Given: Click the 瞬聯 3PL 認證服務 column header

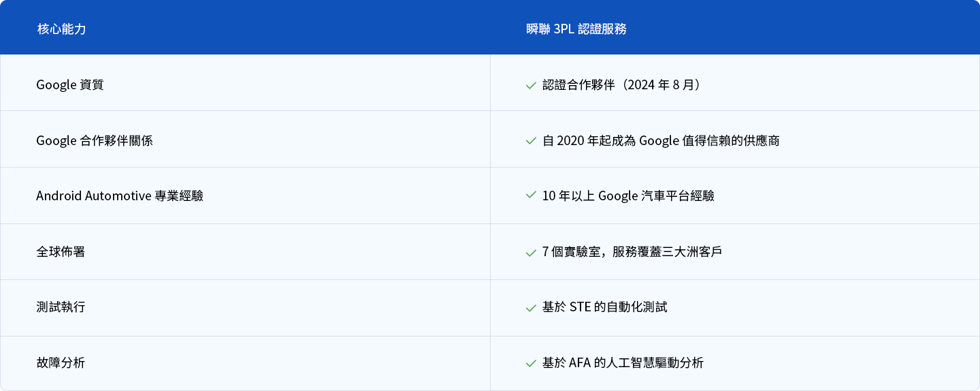Looking at the screenshot, I should [577, 29].
